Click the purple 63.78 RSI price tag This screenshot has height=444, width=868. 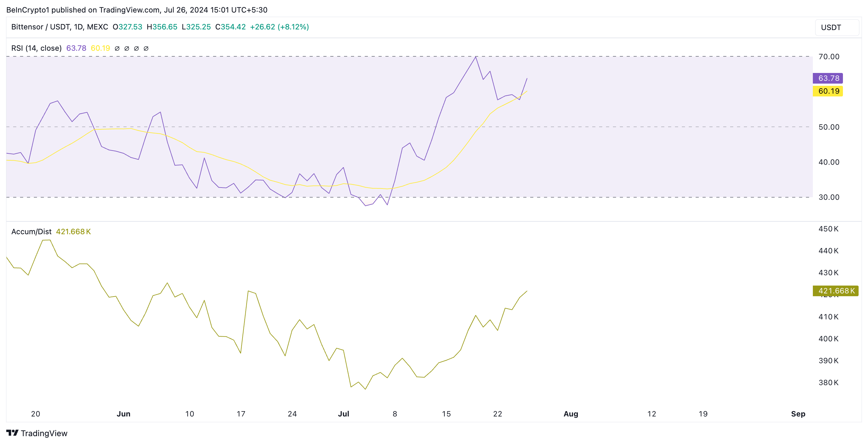click(x=828, y=78)
